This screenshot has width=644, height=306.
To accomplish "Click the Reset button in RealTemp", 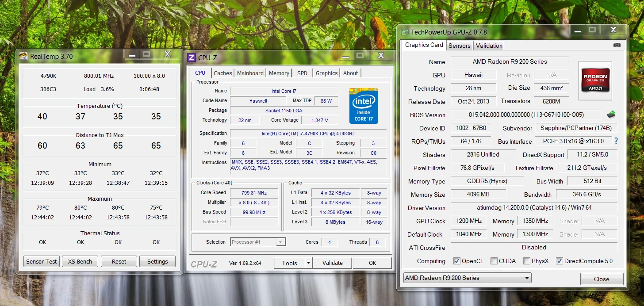I will click(119, 261).
